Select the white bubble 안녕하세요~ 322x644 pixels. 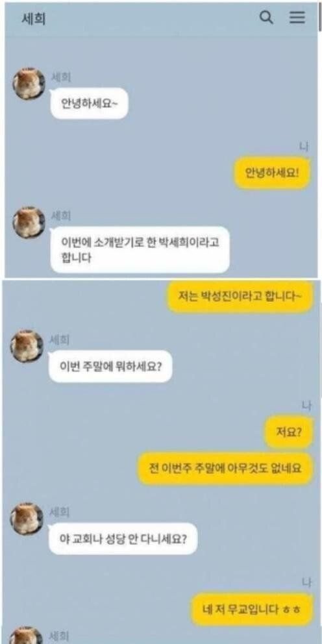click(x=89, y=103)
